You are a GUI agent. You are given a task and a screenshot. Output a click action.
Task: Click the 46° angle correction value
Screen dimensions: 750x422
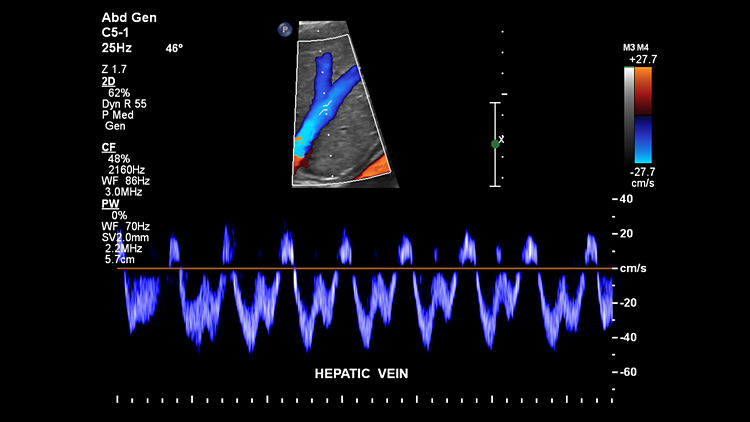click(174, 48)
